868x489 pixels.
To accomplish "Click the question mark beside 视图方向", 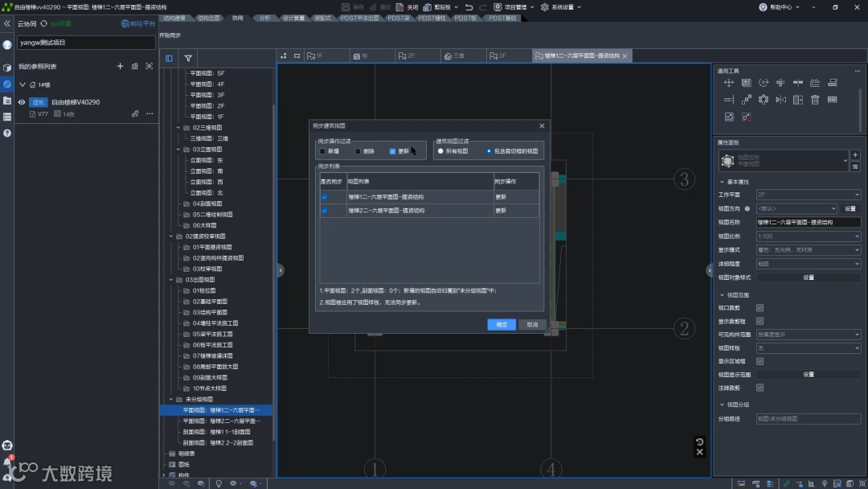I will tap(747, 209).
